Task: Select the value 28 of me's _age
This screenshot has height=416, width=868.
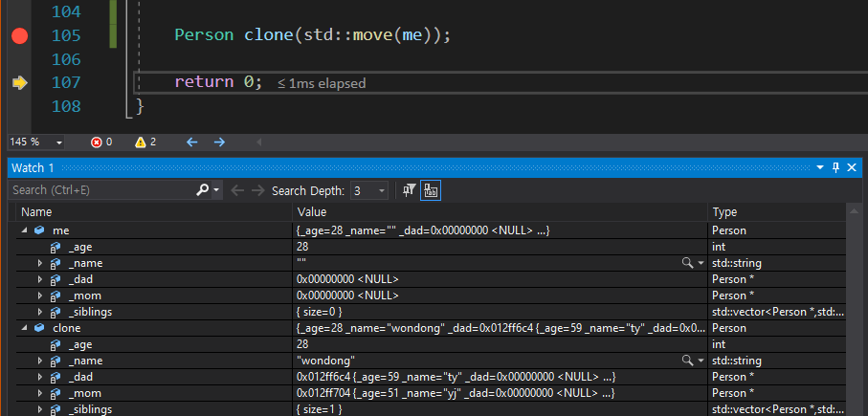Action: tap(302, 247)
